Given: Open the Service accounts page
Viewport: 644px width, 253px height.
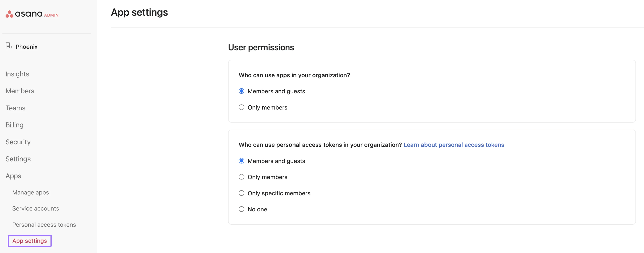Looking at the screenshot, I should (x=36, y=208).
